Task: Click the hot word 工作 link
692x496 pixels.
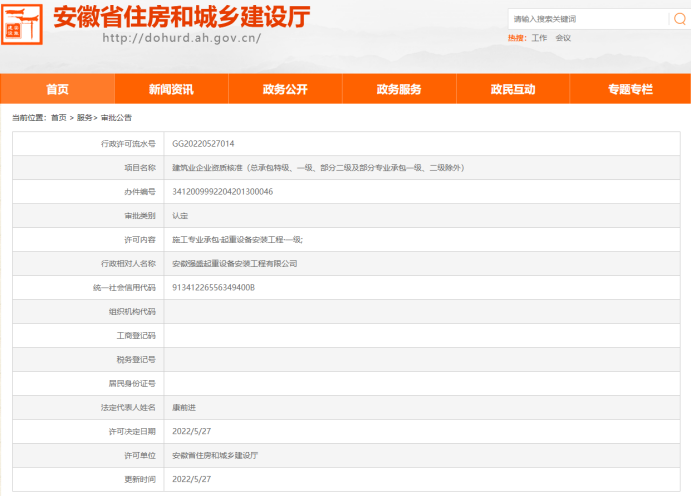Action: 539,38
